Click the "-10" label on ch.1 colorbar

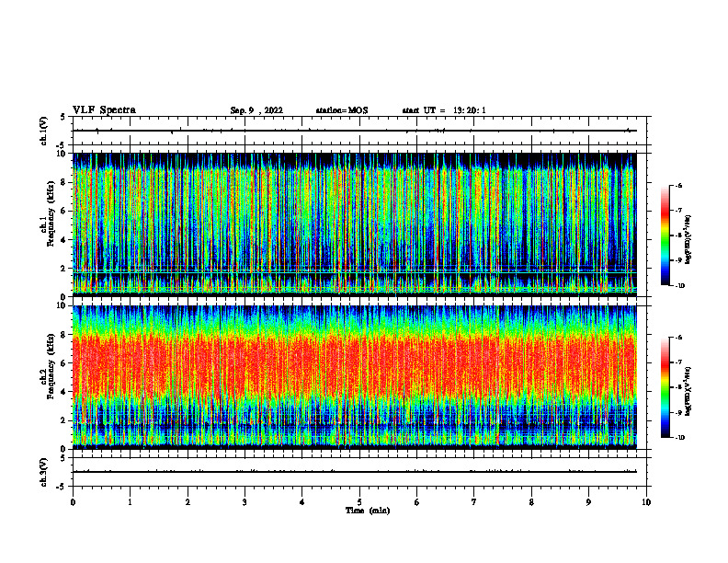(679, 286)
